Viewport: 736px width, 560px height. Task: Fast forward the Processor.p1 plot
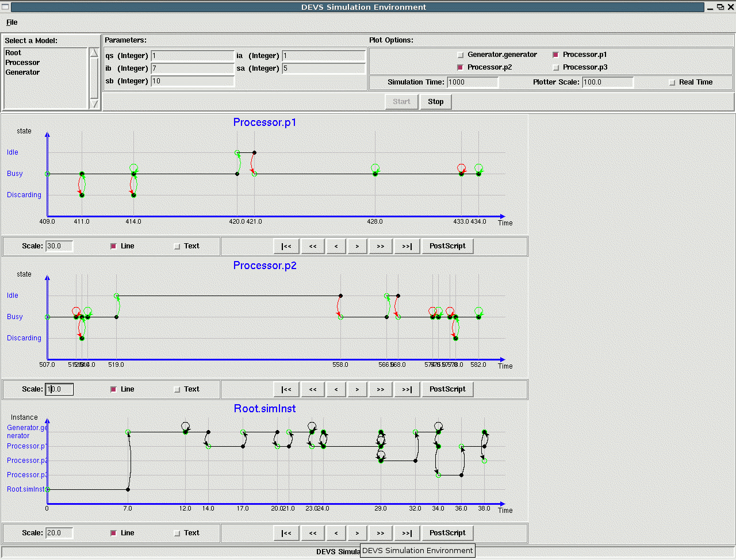[381, 246]
